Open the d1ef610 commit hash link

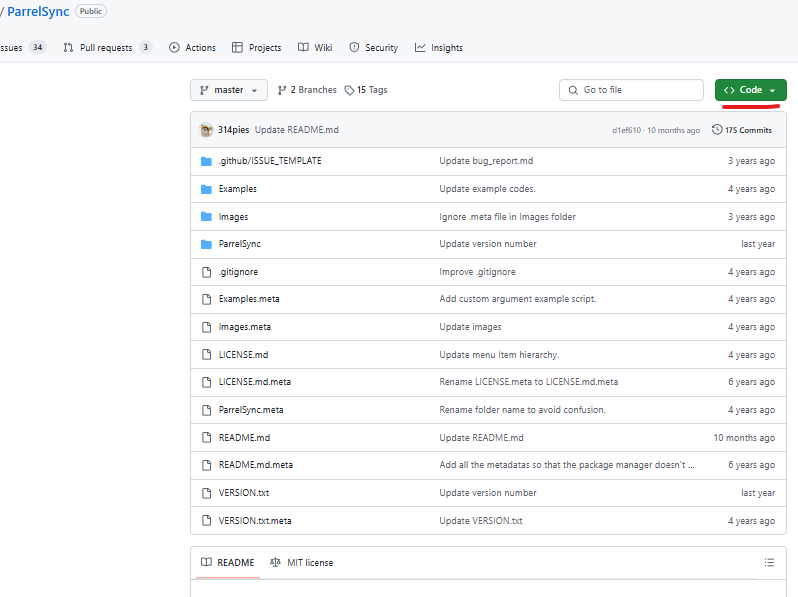[626, 130]
